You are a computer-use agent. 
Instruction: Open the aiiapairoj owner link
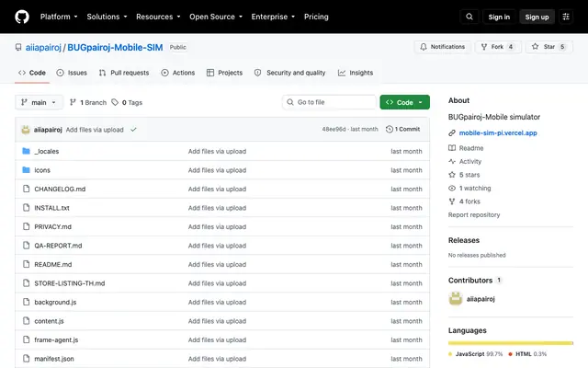(x=43, y=47)
